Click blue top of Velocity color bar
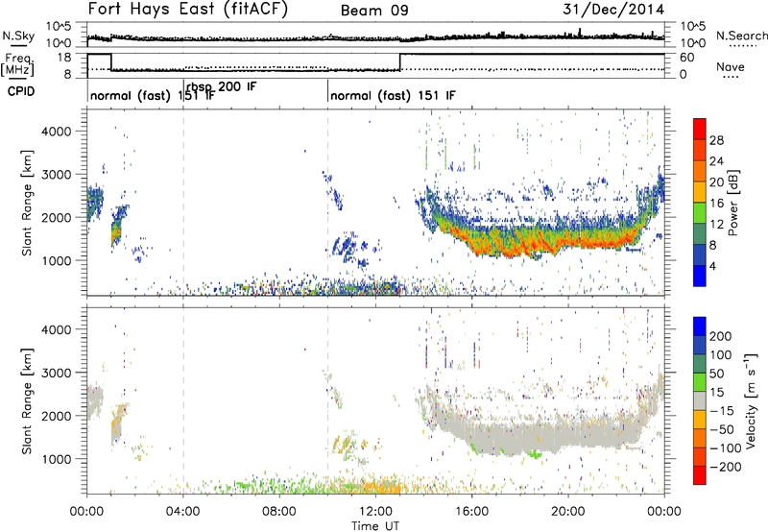Image resolution: width=768 pixels, height=532 pixels. pos(700,326)
